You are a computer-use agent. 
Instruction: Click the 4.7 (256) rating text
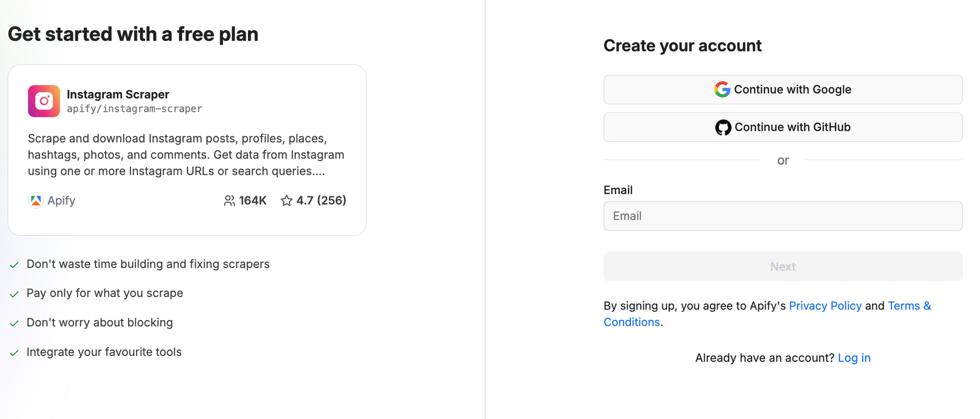pyautogui.click(x=321, y=200)
